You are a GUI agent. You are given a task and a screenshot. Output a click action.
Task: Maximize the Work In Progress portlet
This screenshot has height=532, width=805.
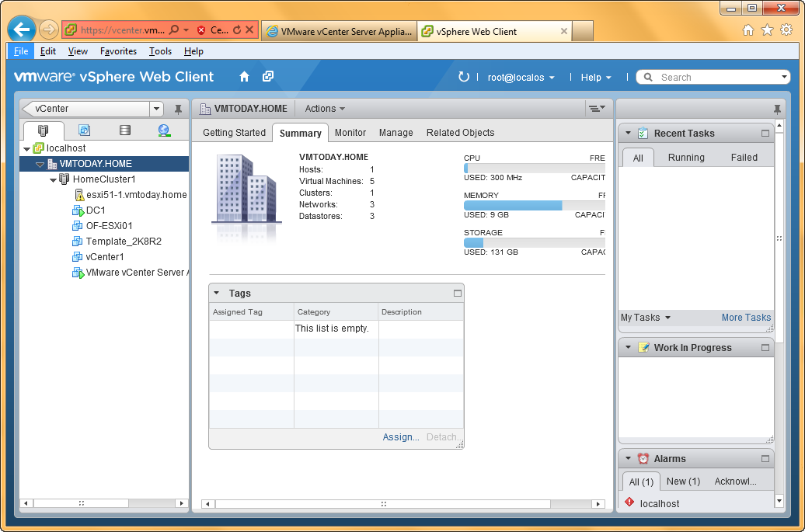[765, 348]
